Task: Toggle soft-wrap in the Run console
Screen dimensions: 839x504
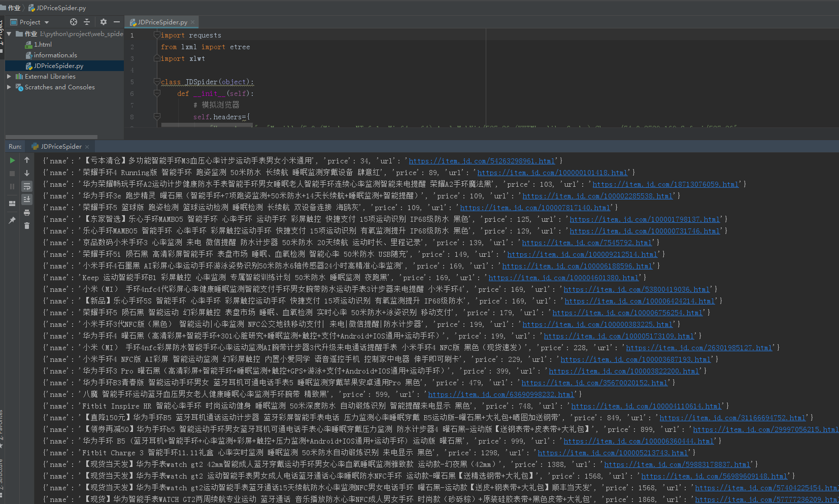Action: pyautogui.click(x=27, y=186)
